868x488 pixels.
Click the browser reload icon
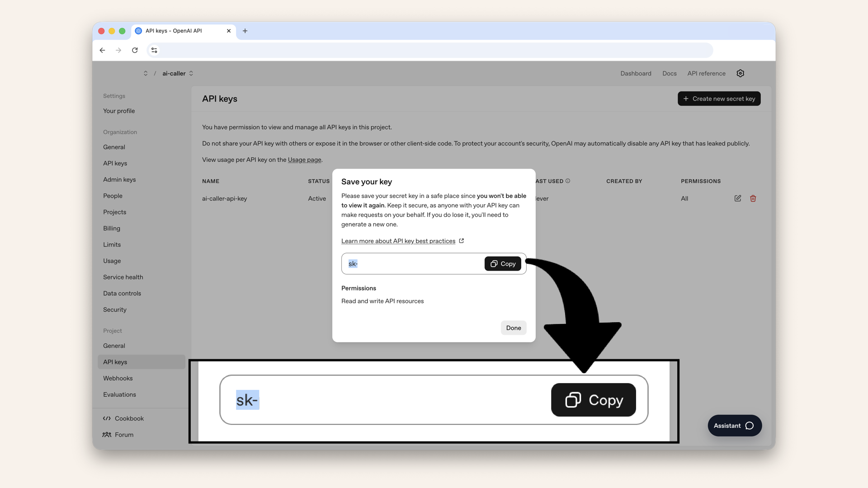(x=135, y=50)
